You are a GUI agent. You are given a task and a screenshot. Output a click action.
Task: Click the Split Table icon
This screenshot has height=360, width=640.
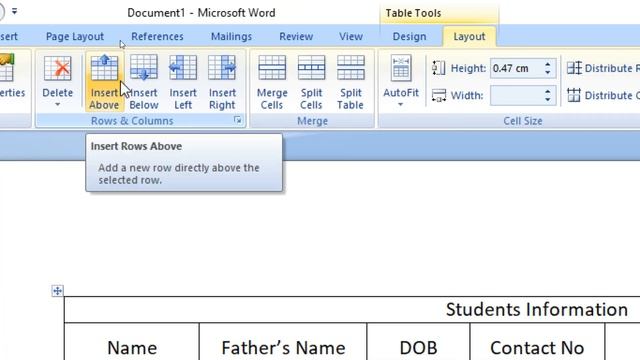click(351, 67)
